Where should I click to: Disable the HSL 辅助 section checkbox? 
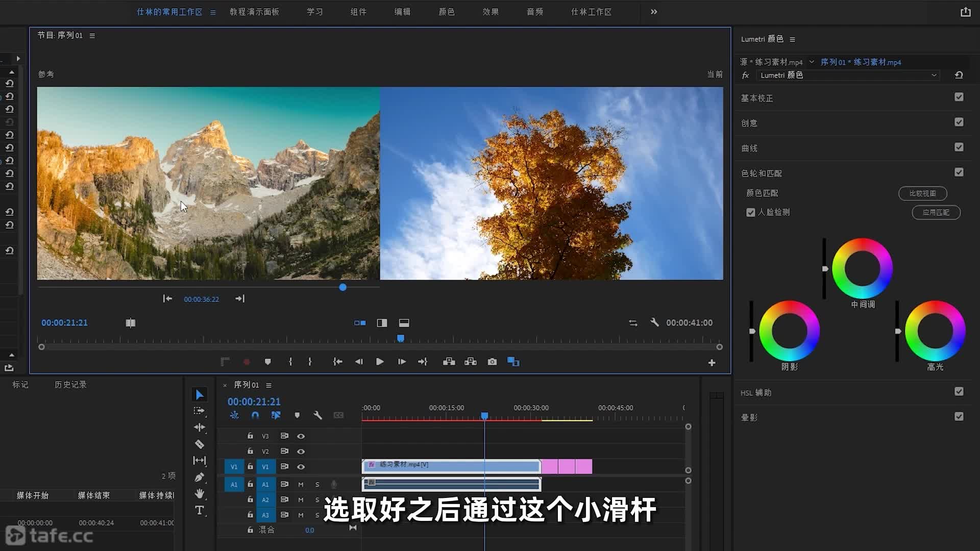pyautogui.click(x=959, y=391)
